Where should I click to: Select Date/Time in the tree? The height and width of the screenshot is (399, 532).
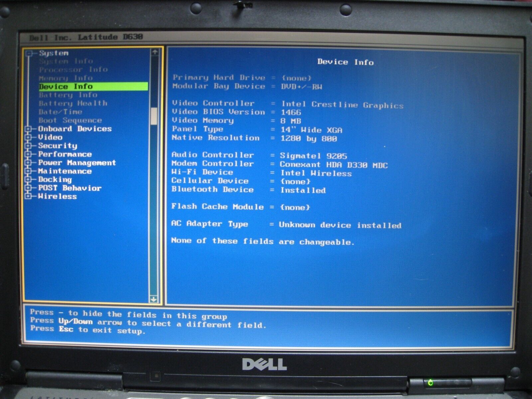[60, 112]
